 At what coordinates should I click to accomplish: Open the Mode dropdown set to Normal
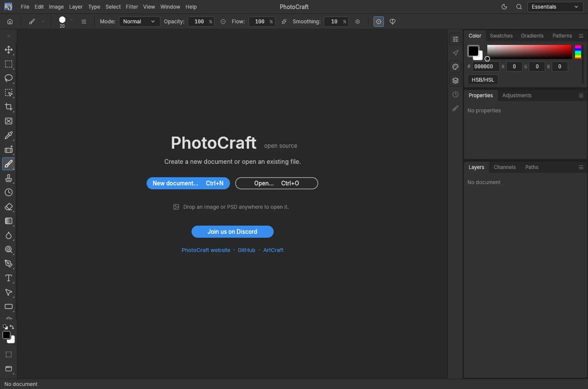[x=139, y=22]
